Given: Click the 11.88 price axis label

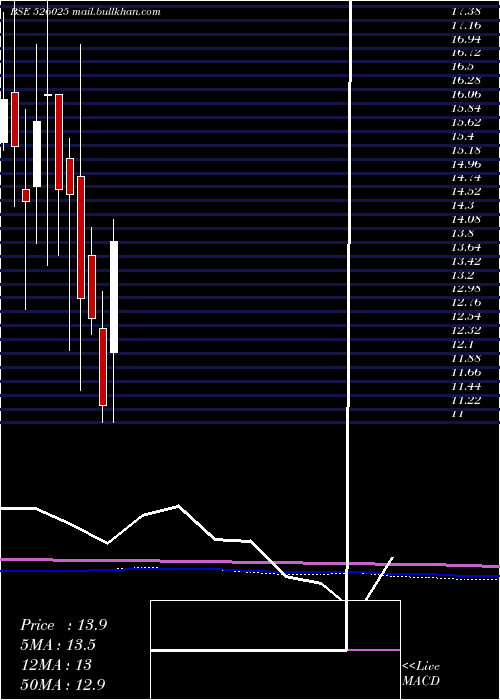Looking at the screenshot, I should [x=466, y=358].
